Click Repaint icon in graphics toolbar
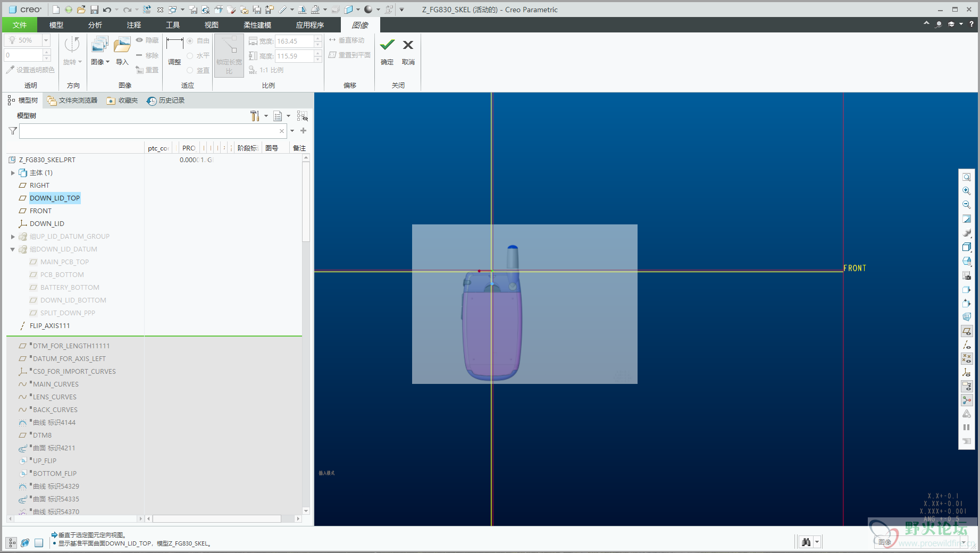 coord(967,219)
